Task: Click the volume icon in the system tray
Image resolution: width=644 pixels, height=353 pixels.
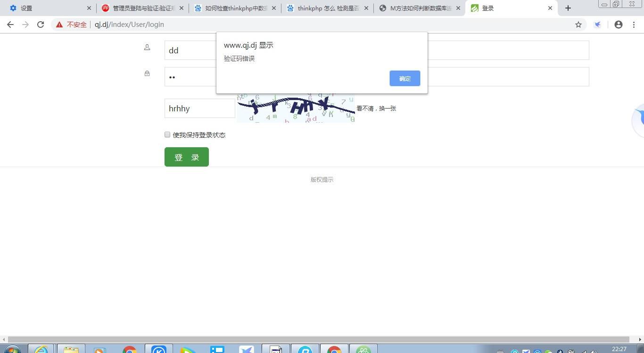Action: pyautogui.click(x=593, y=352)
